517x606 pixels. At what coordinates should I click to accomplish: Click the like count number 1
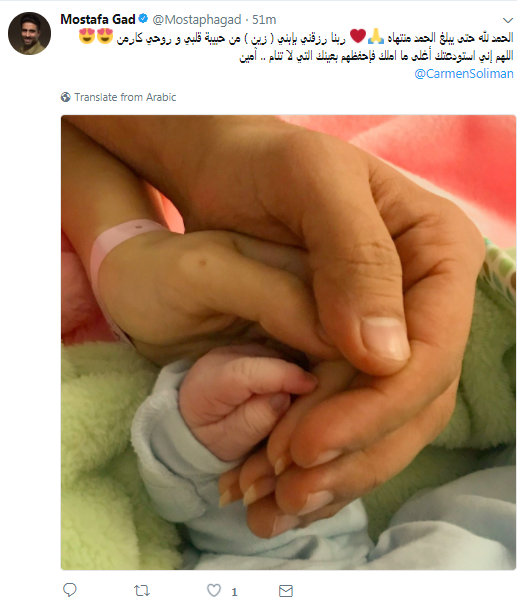click(234, 592)
